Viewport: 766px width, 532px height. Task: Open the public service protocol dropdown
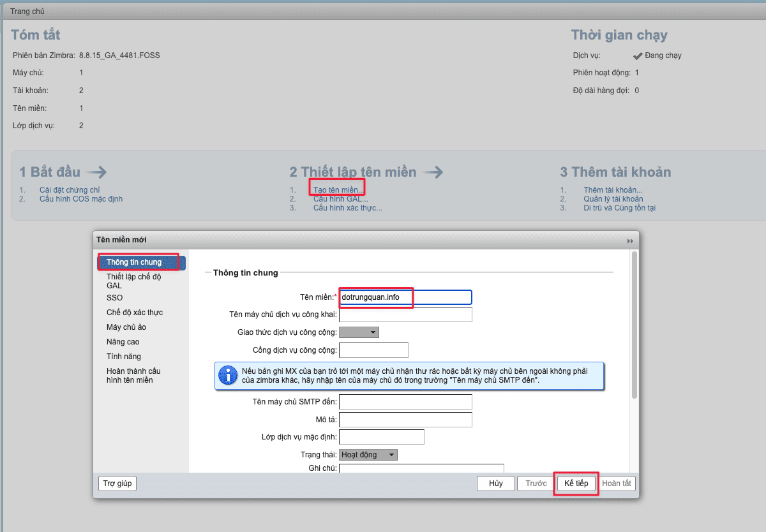(x=359, y=332)
